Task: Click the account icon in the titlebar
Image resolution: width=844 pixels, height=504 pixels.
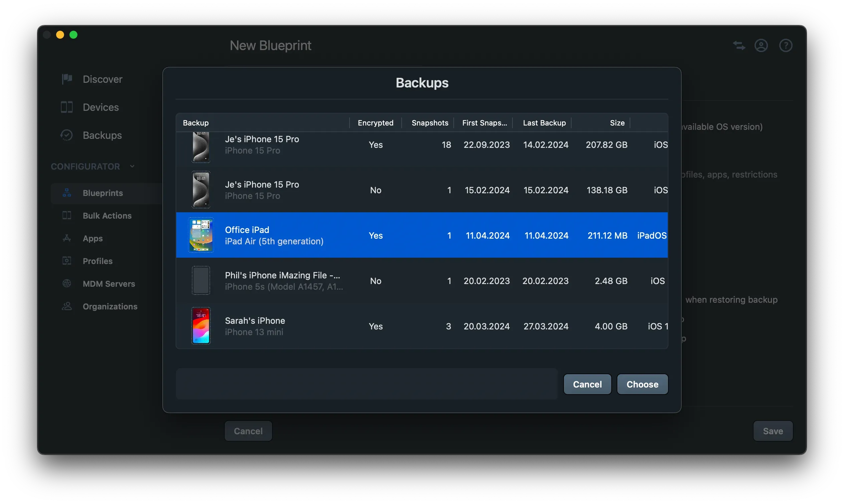Action: coord(762,45)
